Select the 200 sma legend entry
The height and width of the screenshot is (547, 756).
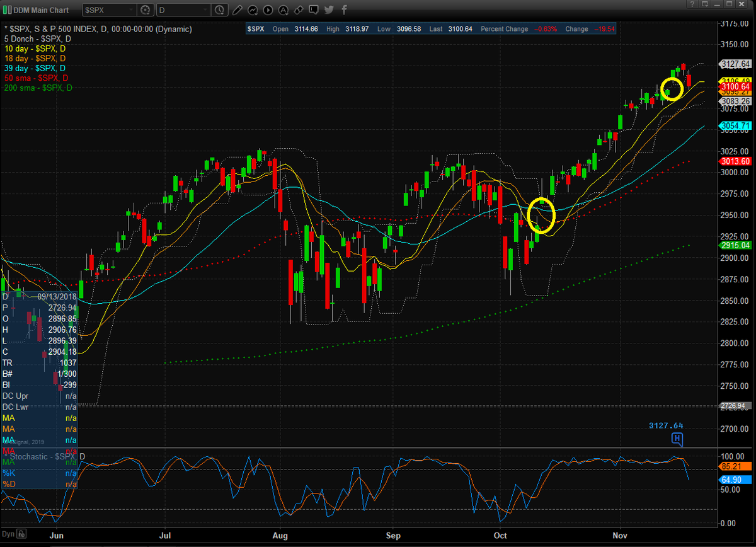37,88
